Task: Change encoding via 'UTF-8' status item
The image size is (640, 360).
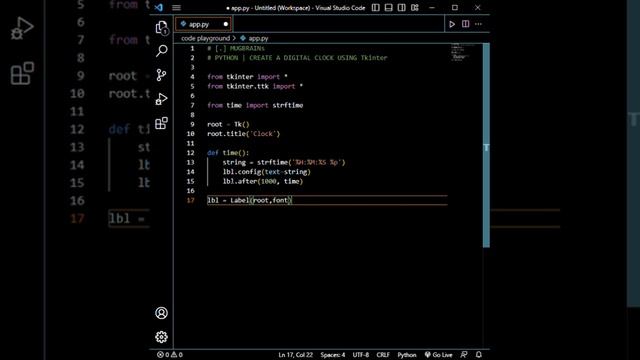Action: click(361, 355)
